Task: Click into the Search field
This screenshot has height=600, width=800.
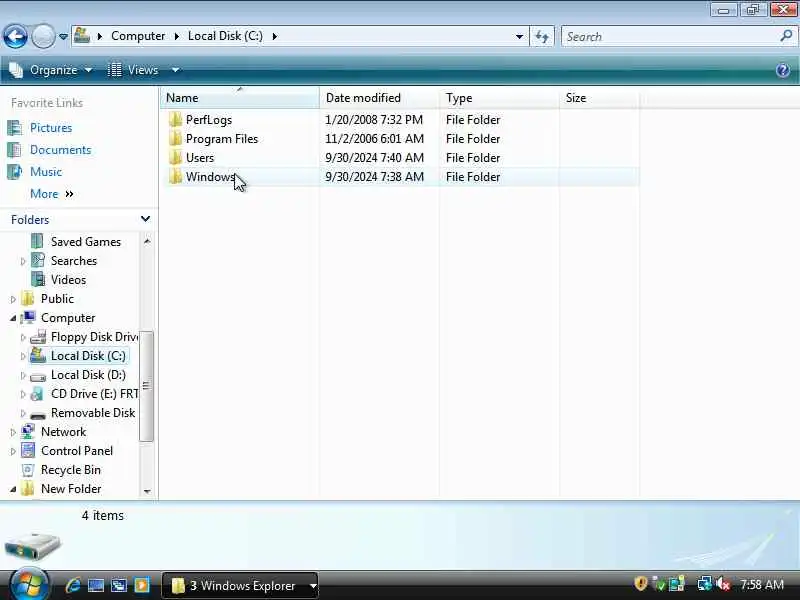Action: tap(671, 37)
